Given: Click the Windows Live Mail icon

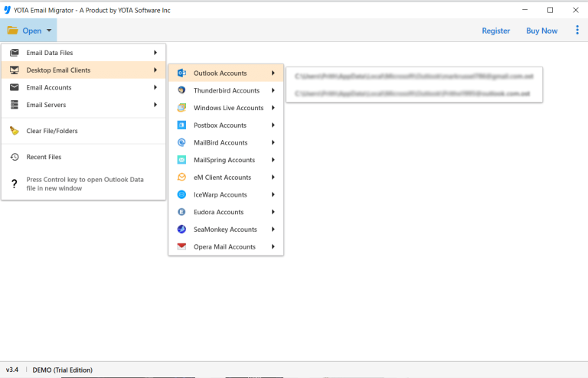Looking at the screenshot, I should (181, 108).
